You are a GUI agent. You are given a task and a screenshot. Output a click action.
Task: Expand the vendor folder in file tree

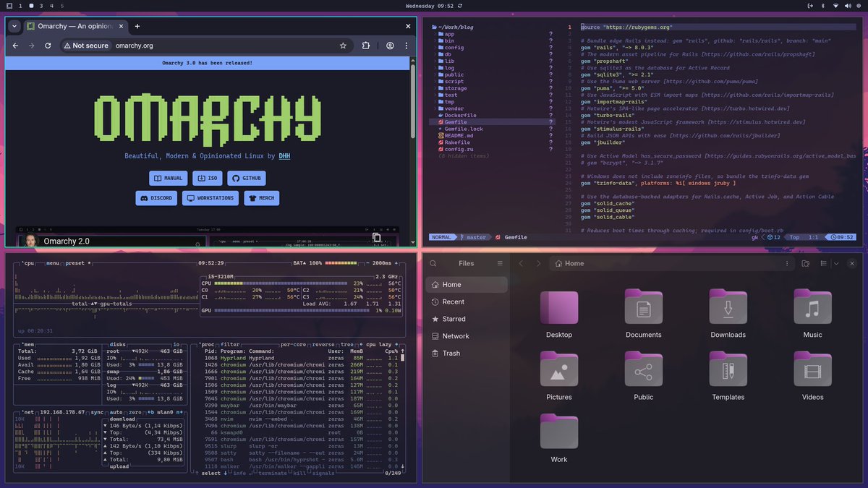pyautogui.click(x=454, y=108)
